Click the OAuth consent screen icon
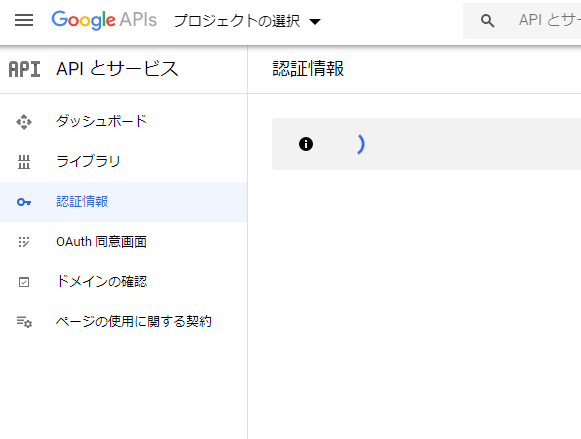 24,242
